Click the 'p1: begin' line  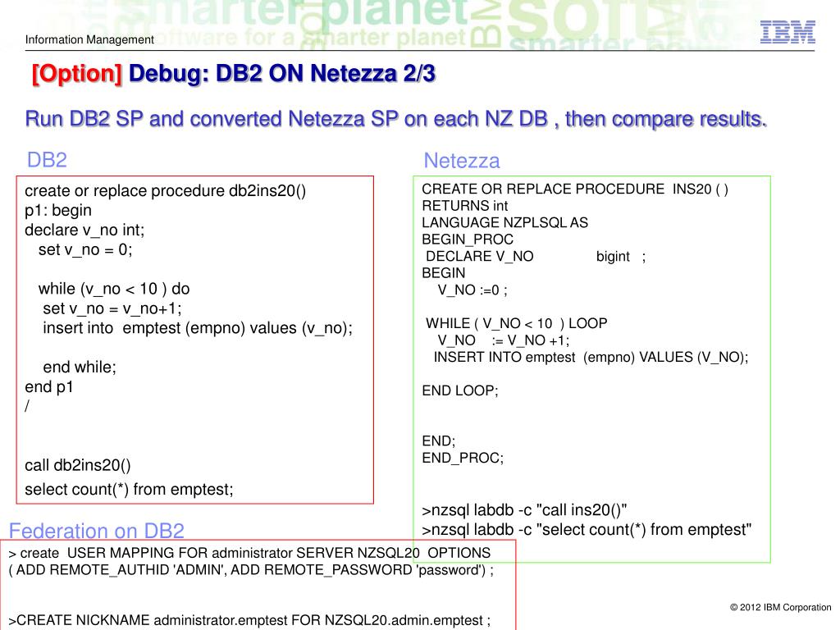pos(58,211)
